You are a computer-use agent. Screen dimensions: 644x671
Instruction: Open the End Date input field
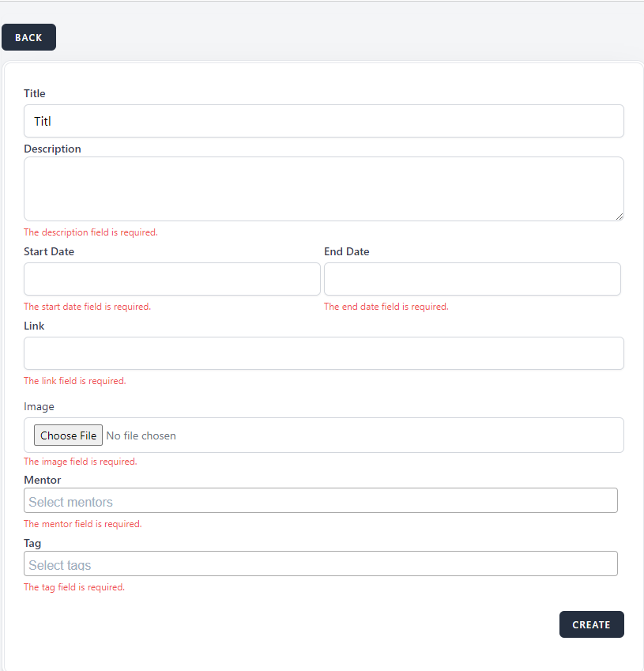pyautogui.click(x=472, y=279)
